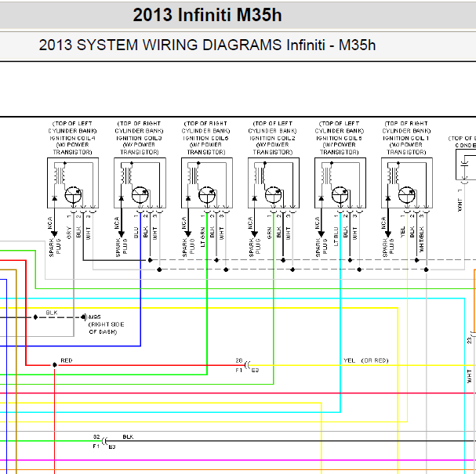Click the BLK label on the M95 ground wire

(52, 313)
